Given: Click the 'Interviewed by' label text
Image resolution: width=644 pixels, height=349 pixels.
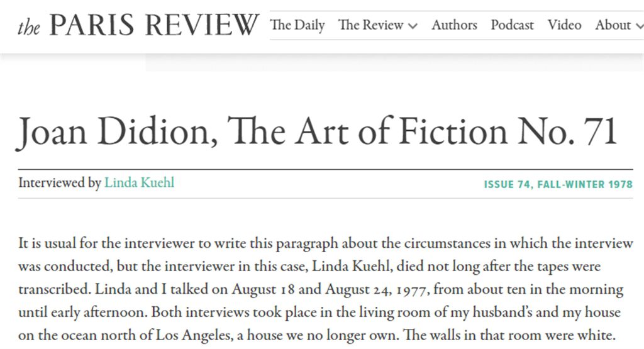Looking at the screenshot, I should 60,183.
